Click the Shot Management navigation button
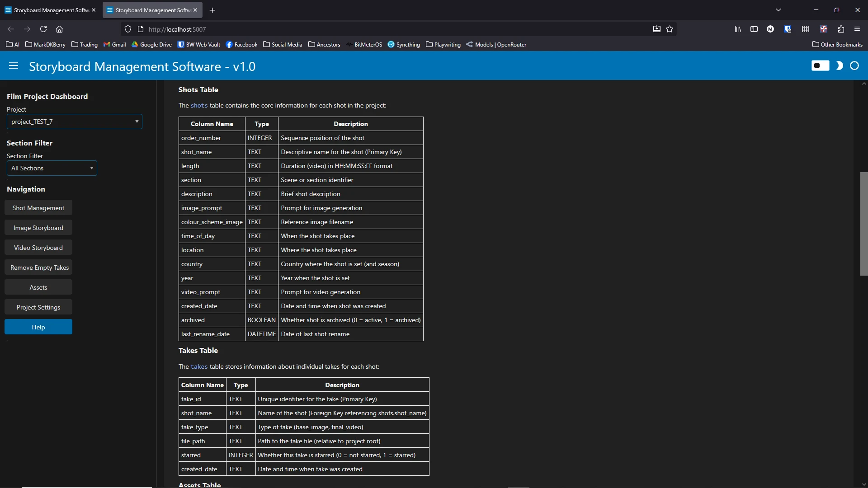The height and width of the screenshot is (488, 868). [x=38, y=208]
